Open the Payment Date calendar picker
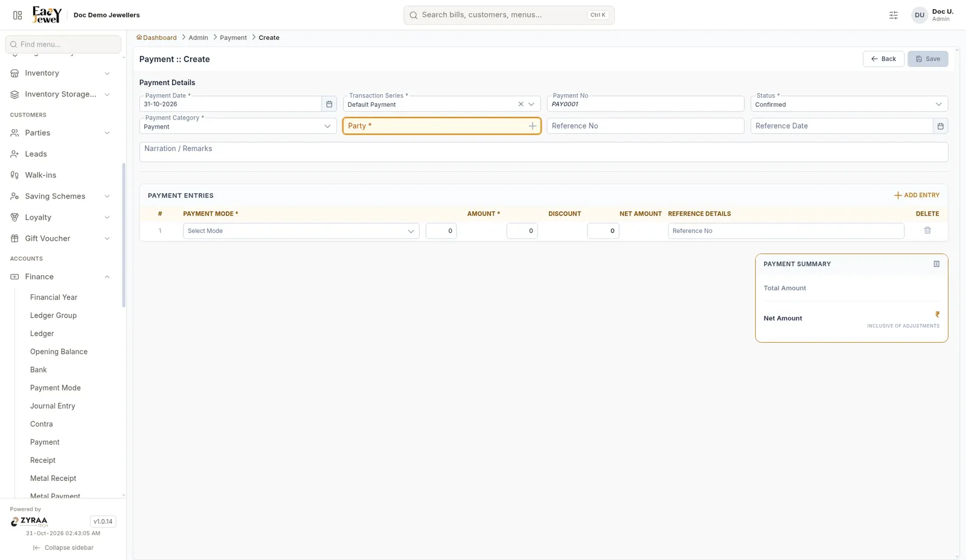This screenshot has width=966, height=560. pyautogui.click(x=329, y=104)
